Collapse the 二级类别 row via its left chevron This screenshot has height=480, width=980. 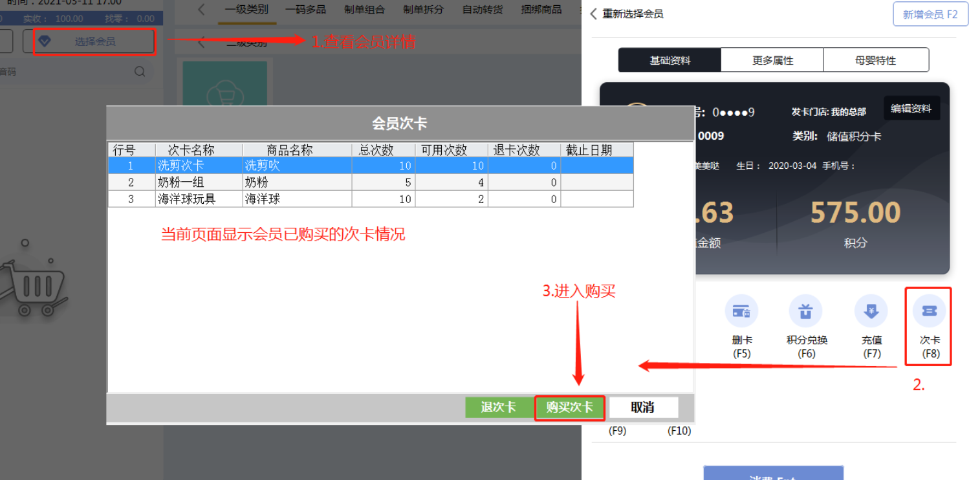(201, 42)
